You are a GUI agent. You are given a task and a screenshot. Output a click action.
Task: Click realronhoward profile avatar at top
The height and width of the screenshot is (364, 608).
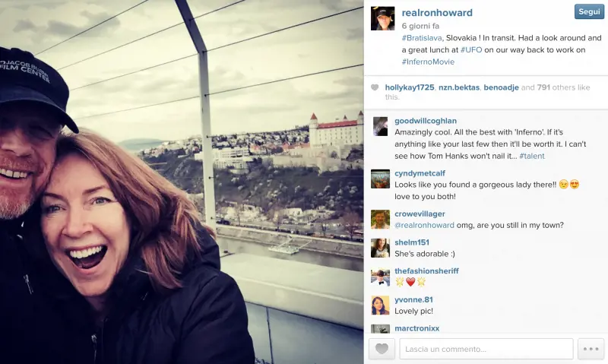pyautogui.click(x=382, y=18)
